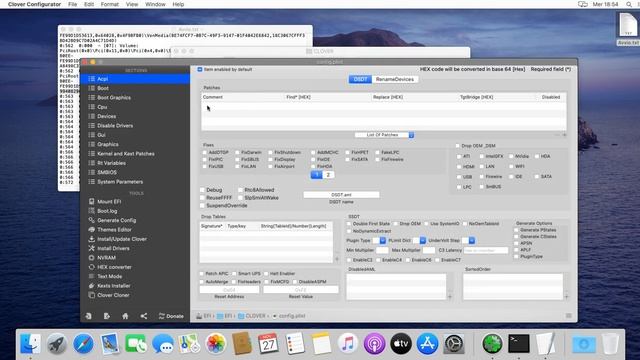The width and height of the screenshot is (640, 360).
Task: Open the Window menu
Action: [155, 4]
